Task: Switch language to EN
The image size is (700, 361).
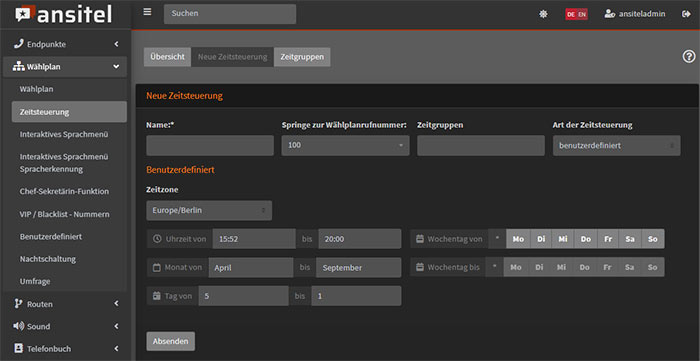Action: (582, 14)
